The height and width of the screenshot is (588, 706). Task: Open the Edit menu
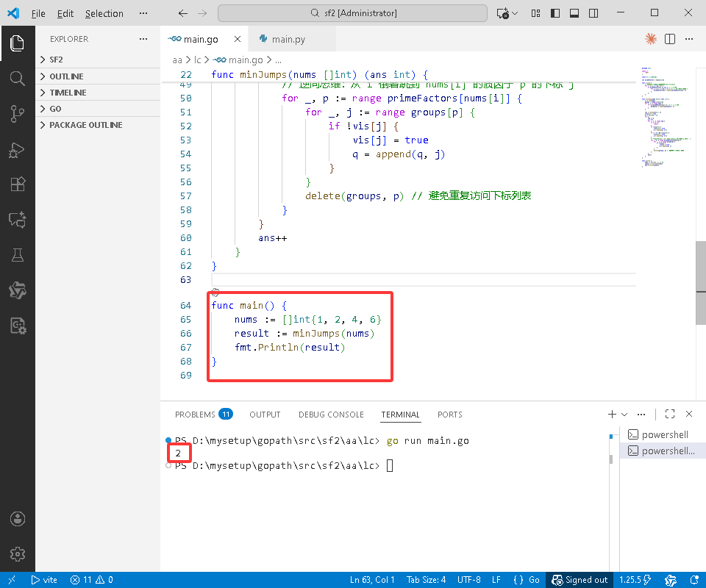click(65, 13)
